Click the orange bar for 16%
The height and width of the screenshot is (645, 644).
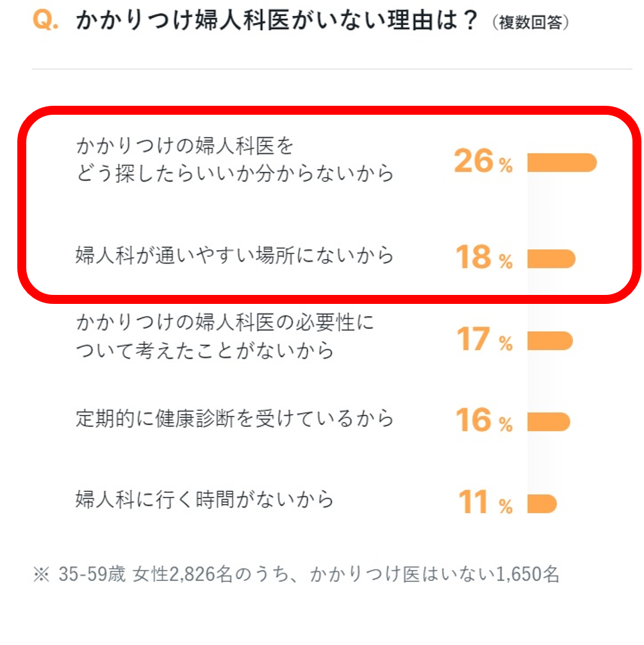[x=549, y=422]
